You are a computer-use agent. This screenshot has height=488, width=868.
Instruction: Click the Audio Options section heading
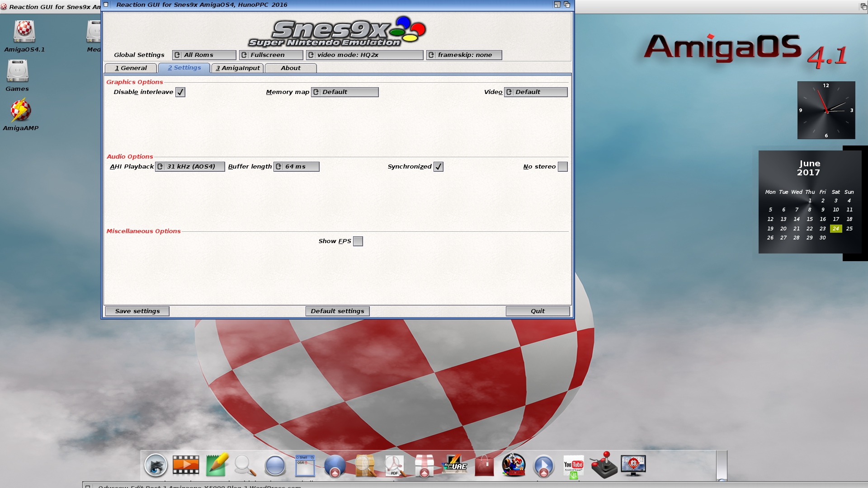tap(130, 157)
